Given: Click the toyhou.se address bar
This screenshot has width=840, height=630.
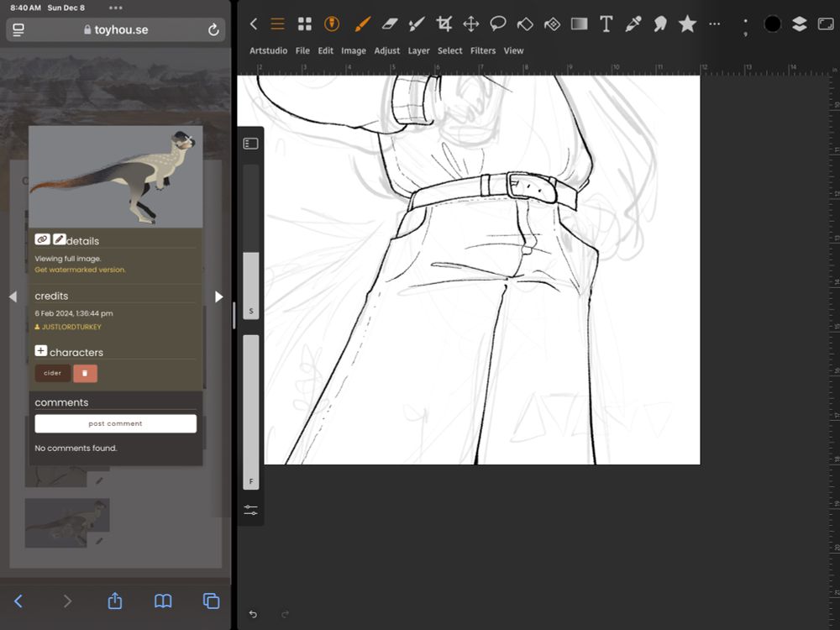Looking at the screenshot, I should [x=116, y=29].
